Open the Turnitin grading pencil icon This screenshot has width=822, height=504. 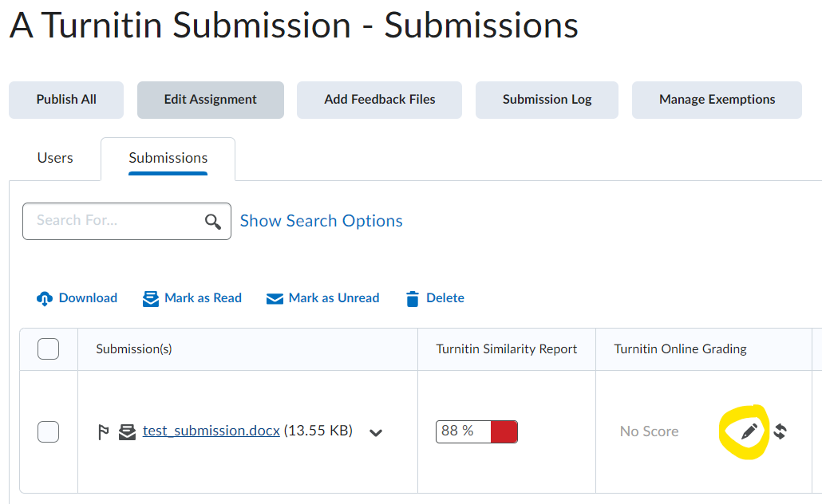pyautogui.click(x=749, y=431)
